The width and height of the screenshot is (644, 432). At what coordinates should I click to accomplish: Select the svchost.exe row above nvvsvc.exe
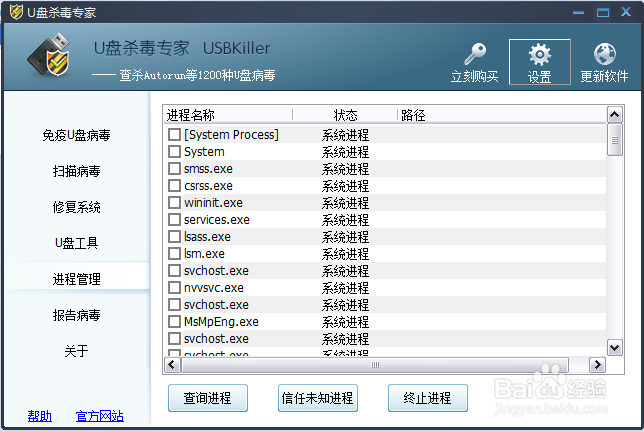click(385, 271)
